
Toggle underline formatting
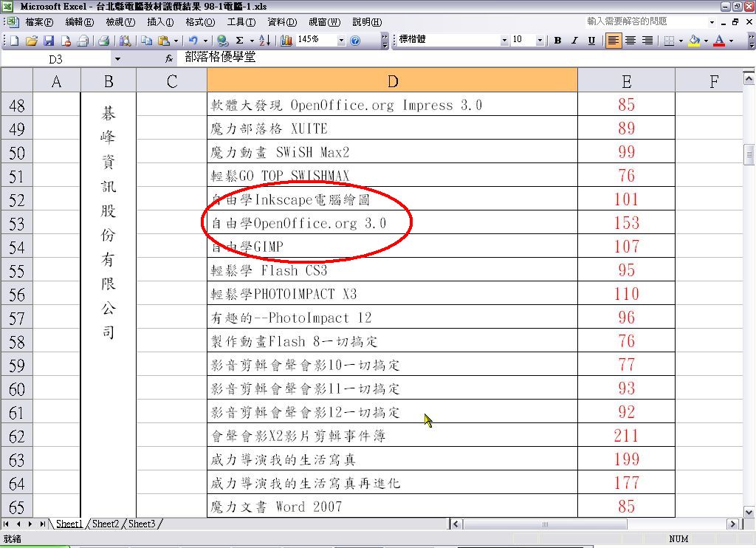click(591, 41)
